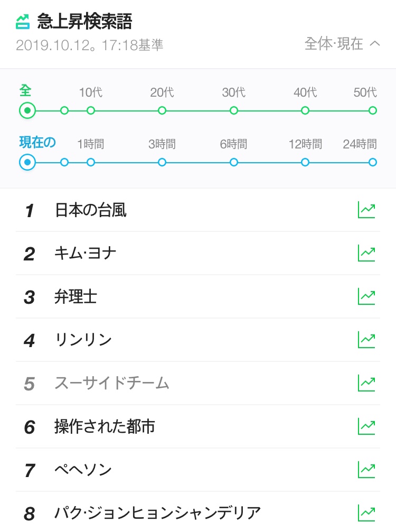Click the chevron next to 全体·現在

point(375,43)
